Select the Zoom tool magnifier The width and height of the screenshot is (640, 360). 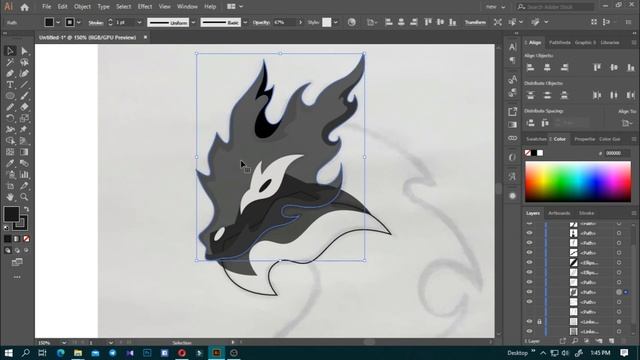[x=24, y=197]
